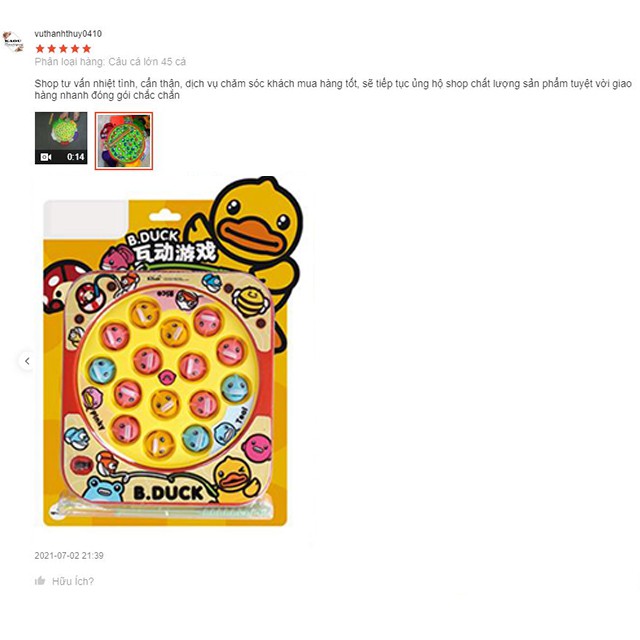The image size is (640, 640).
Task: Click the 0:14 duration label
Action: pyautogui.click(x=76, y=157)
